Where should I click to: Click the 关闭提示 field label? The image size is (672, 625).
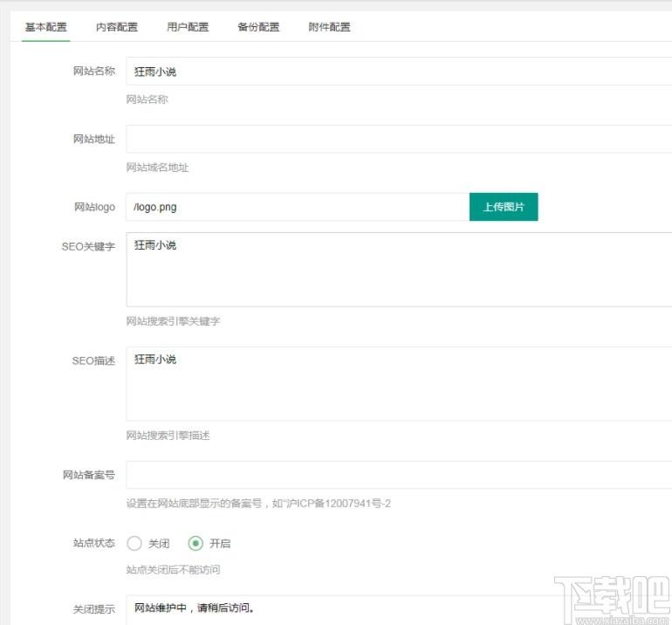click(x=94, y=609)
